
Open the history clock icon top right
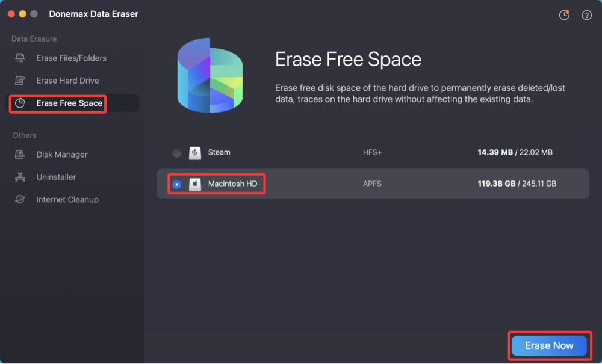pos(564,14)
